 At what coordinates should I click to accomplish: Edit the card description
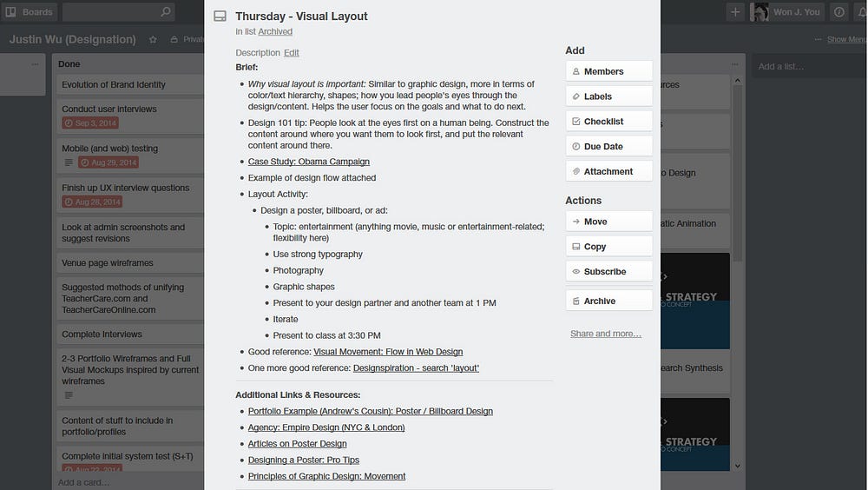[291, 53]
